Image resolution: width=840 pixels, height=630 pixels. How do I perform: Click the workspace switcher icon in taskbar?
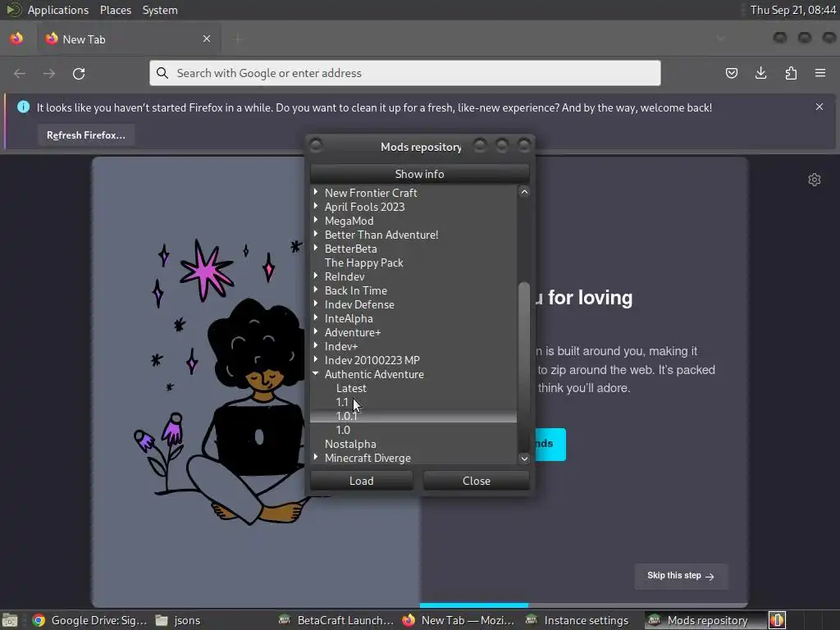point(778,620)
